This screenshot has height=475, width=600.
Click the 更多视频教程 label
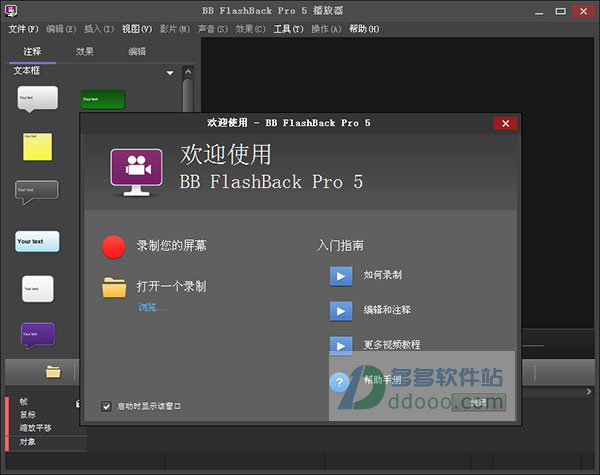[x=392, y=345]
